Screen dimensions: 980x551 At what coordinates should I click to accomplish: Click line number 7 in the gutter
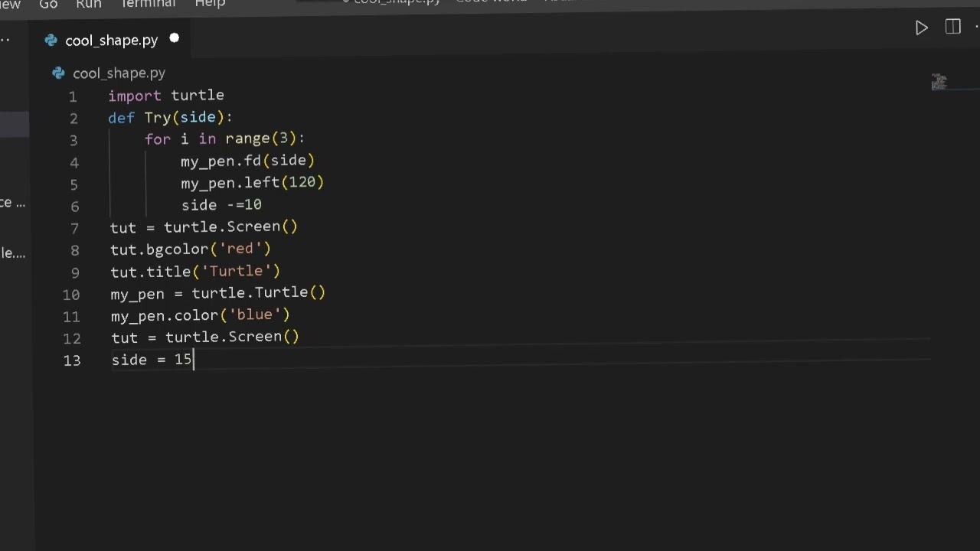74,229
